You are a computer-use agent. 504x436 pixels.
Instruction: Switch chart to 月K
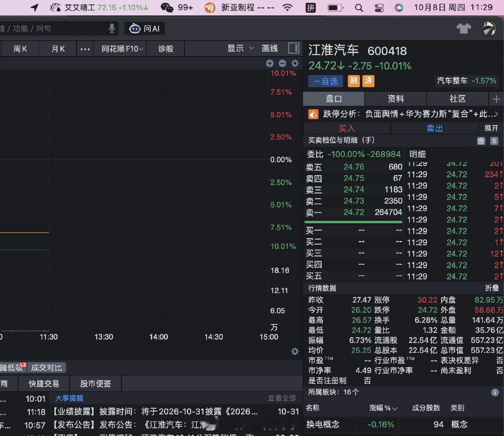[x=58, y=49]
